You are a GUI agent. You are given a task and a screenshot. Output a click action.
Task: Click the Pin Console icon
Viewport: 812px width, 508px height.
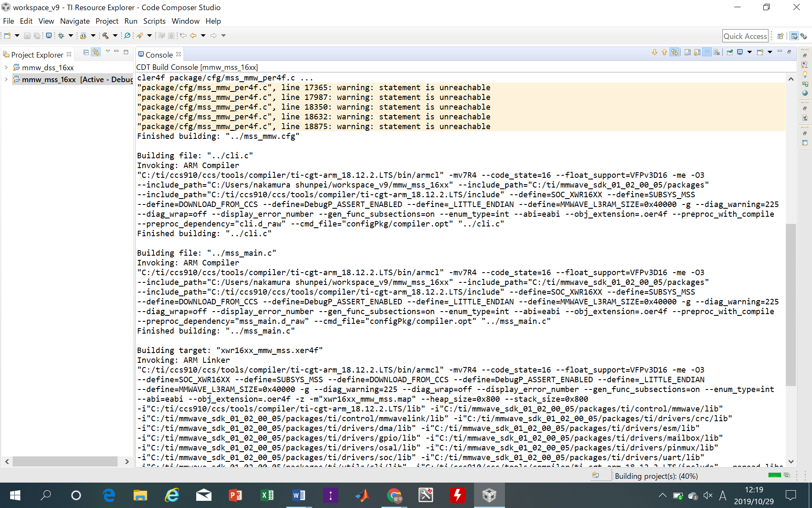tap(730, 52)
